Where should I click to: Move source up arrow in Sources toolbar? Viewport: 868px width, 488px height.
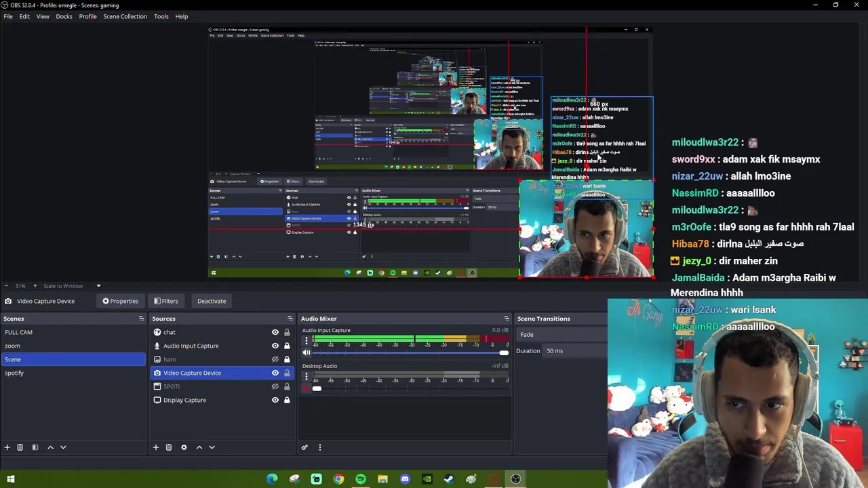click(x=199, y=447)
